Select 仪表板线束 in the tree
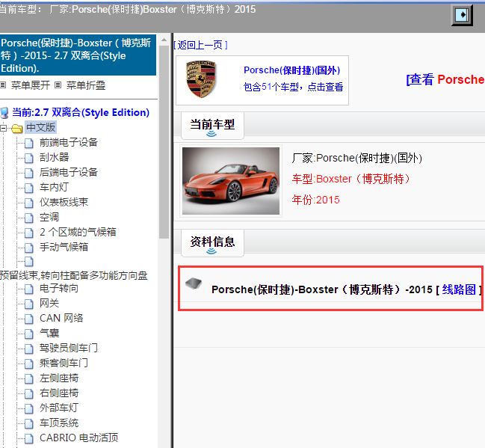Screen dimensions: 485x448 click(x=64, y=202)
